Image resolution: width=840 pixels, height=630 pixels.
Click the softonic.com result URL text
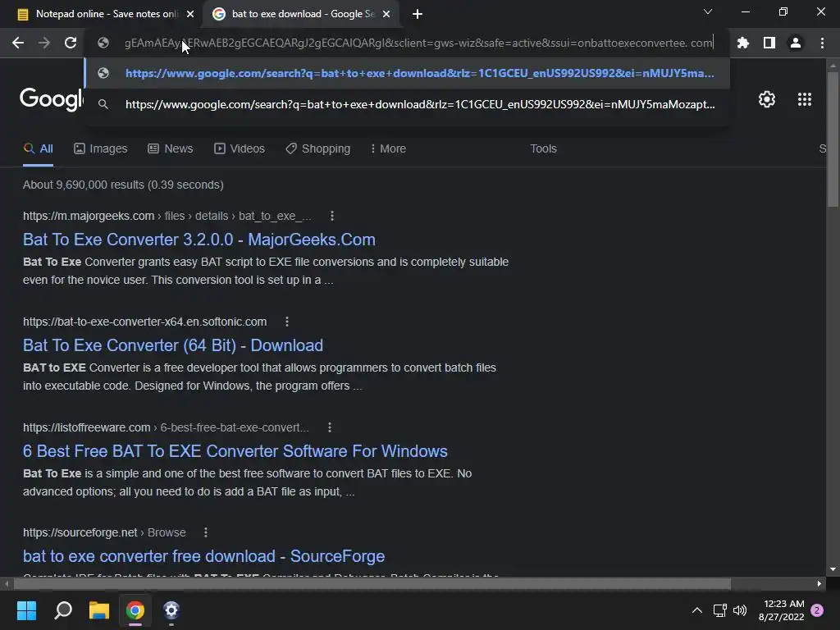pyautogui.click(x=144, y=322)
